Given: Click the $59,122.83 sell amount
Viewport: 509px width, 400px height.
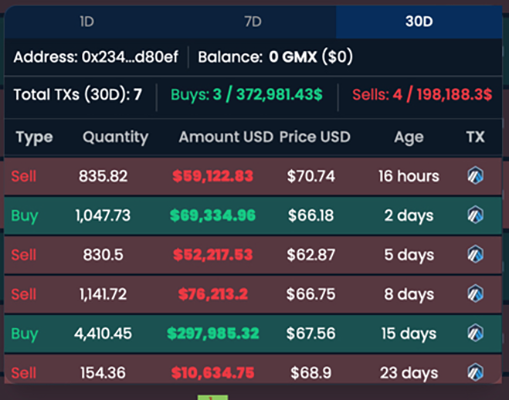Looking at the screenshot, I should [x=213, y=176].
